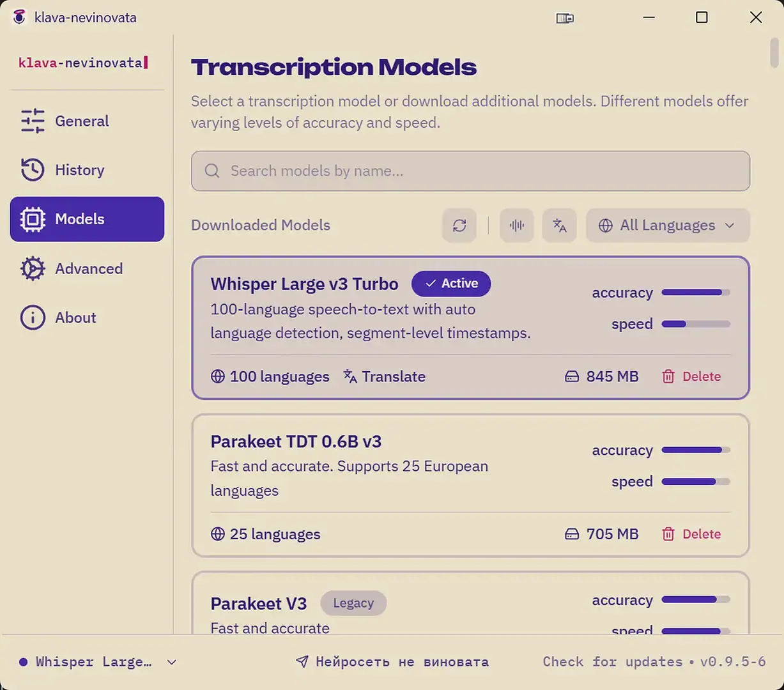Screen dimensions: 784x690
Task: Click the Advanced gear icon
Action: [33, 268]
